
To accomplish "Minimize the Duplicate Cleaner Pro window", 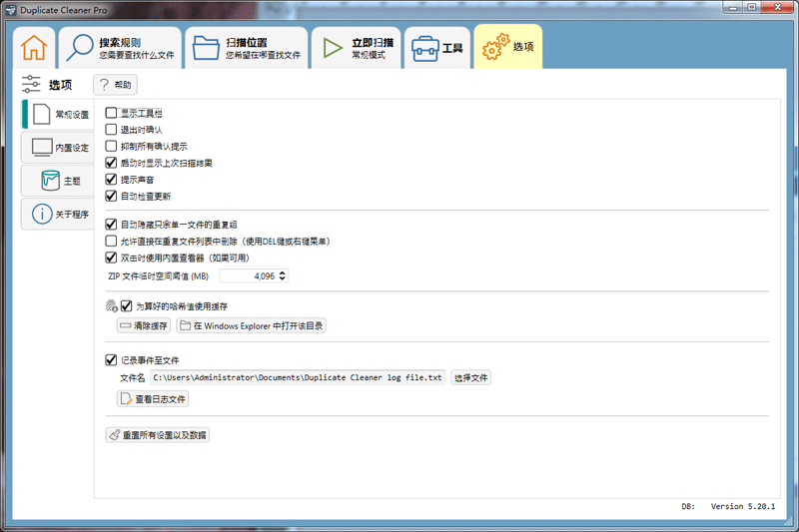I will point(734,7).
